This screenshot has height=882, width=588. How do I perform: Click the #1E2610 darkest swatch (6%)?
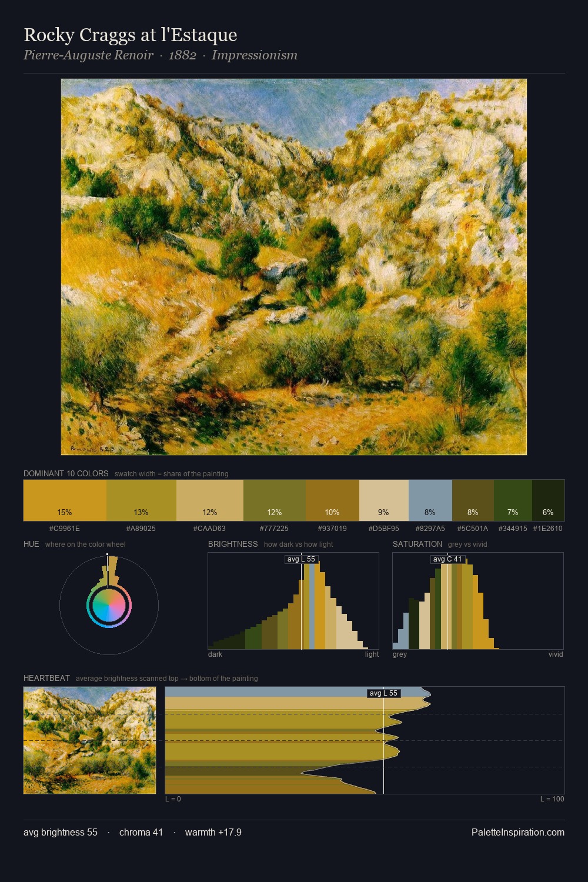click(548, 500)
